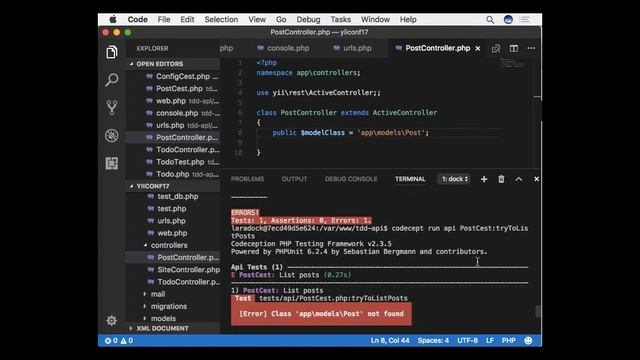Image resolution: width=640 pixels, height=360 pixels.
Task: Click the editor minimap
Action: point(513,63)
